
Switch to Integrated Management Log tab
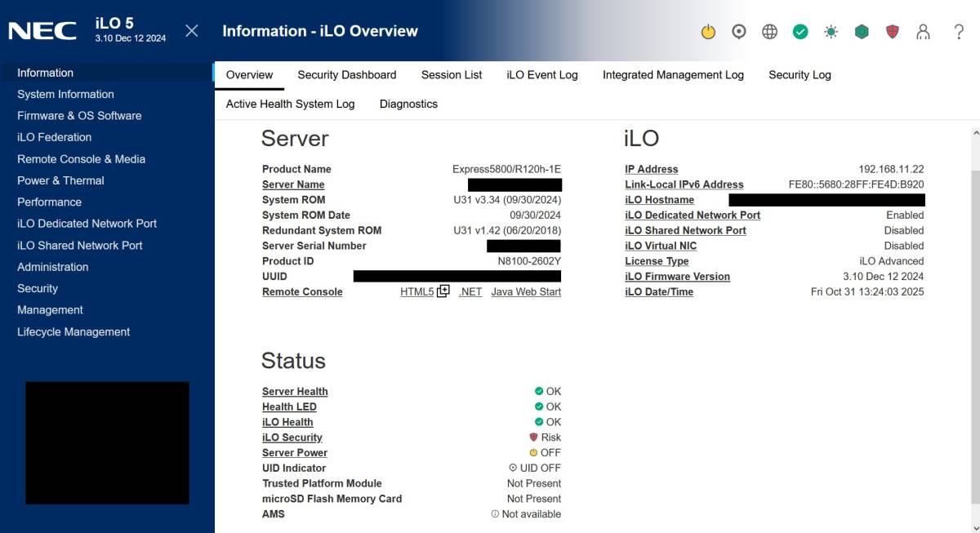[x=673, y=75]
